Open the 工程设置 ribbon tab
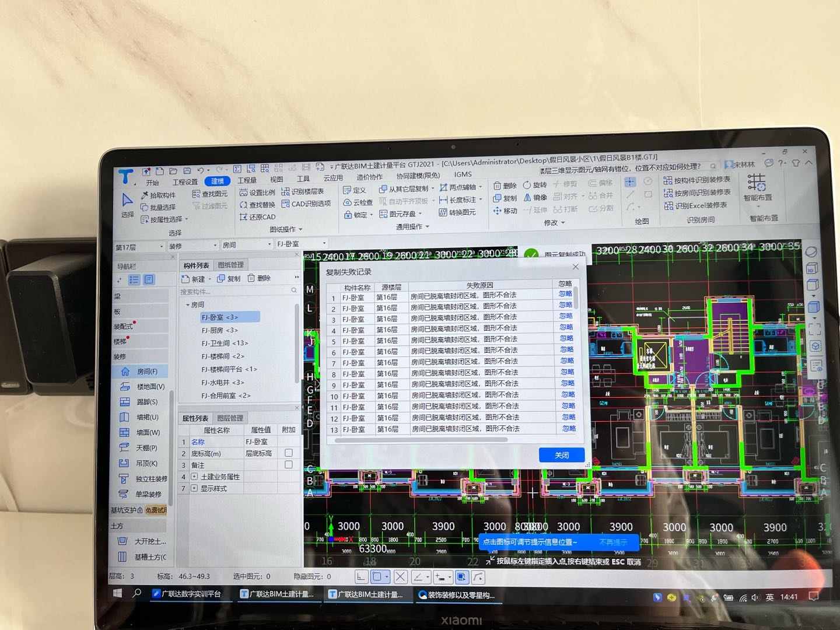Viewport: 840px width, 630px height. 185,182
